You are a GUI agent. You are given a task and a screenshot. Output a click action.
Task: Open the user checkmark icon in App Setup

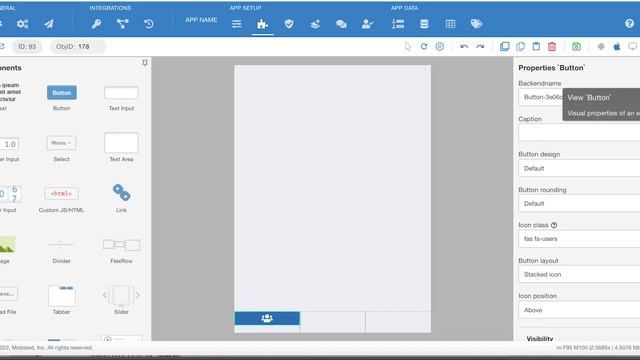click(x=367, y=24)
